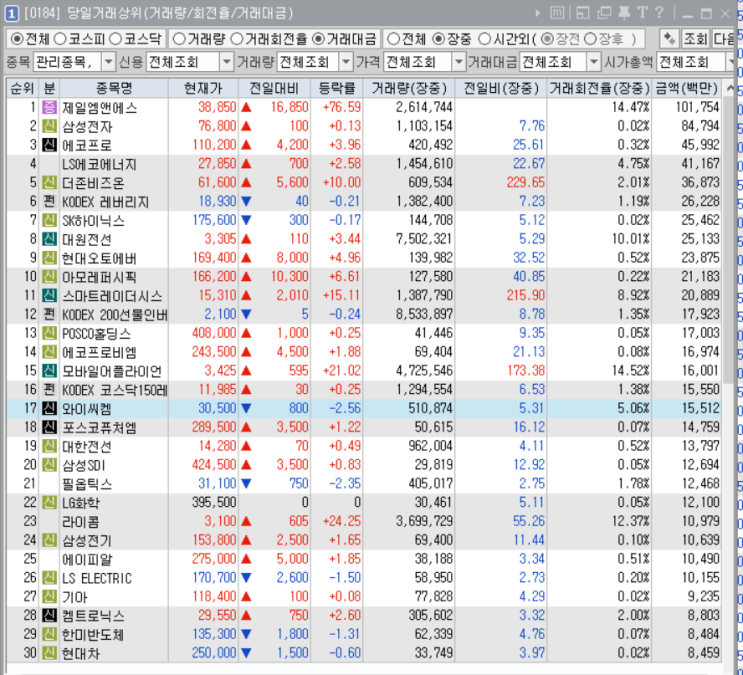
Task: Open help with the question mark icon
Action: (659, 13)
